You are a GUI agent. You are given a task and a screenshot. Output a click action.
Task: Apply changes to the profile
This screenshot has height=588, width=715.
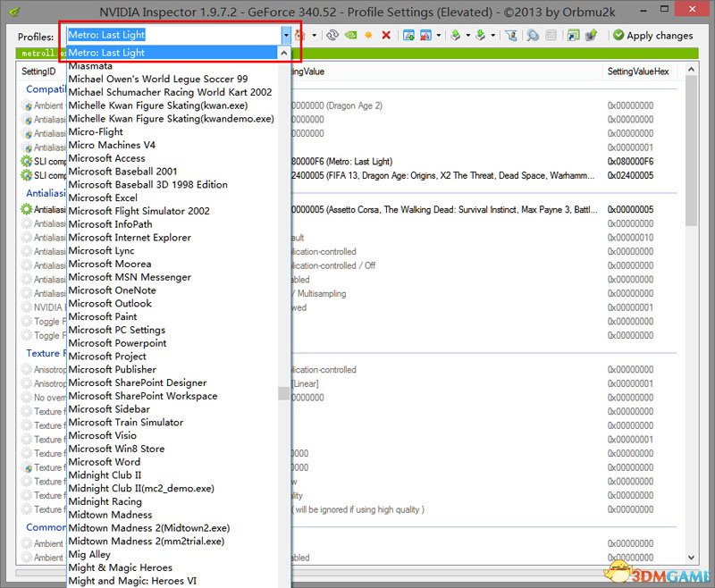point(653,35)
